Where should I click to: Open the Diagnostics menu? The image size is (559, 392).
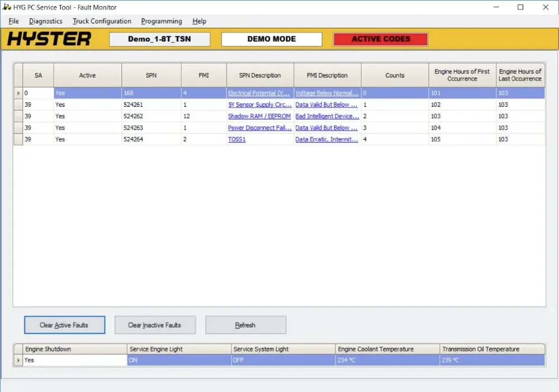(46, 21)
